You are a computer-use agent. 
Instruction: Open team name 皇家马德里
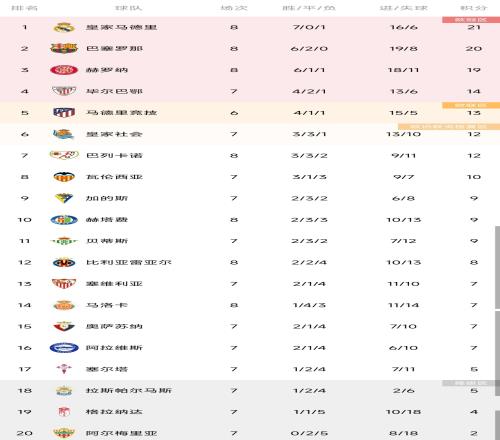pyautogui.click(x=121, y=27)
